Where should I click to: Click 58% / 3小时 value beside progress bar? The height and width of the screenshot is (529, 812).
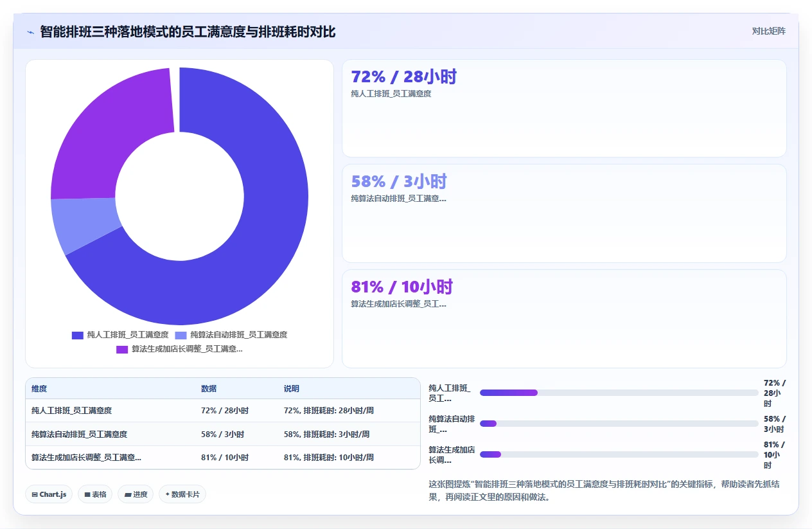774,424
